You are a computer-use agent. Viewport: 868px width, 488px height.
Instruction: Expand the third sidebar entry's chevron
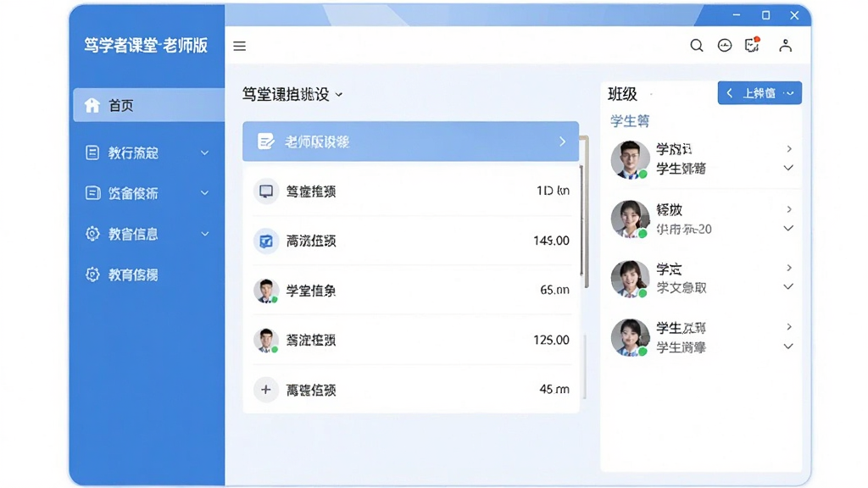pos(205,193)
